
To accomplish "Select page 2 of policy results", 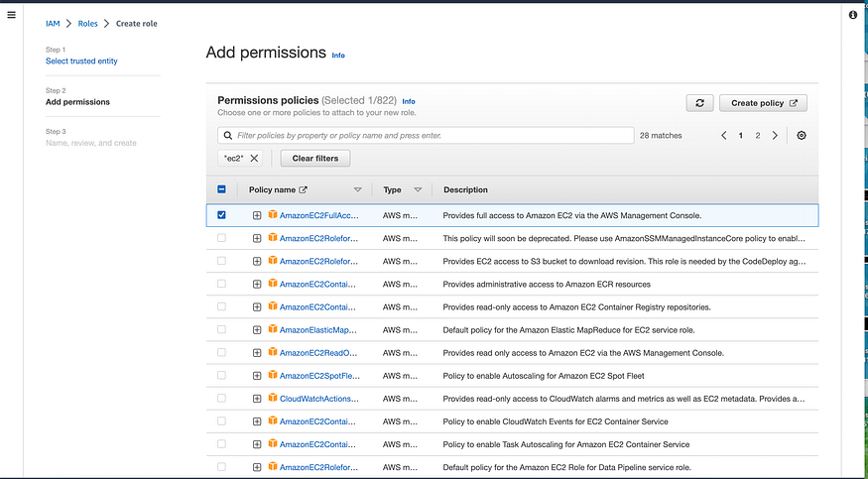I will 758,136.
